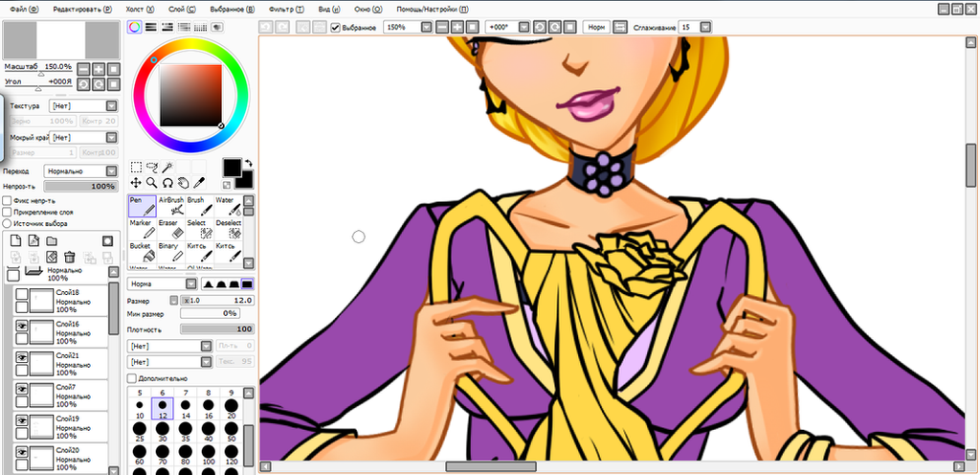Click the canvas horizontal scrollbar thumb
The width and height of the screenshot is (980, 475).
click(491, 467)
